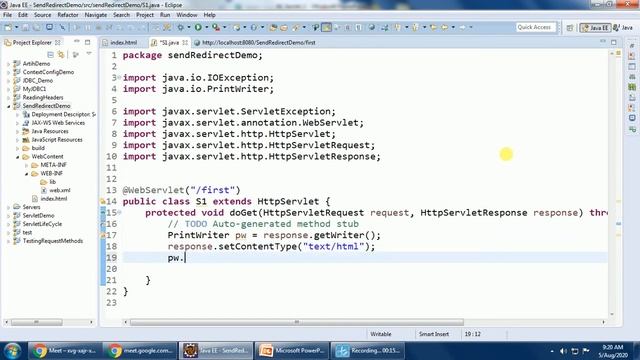Click the 19 : 12 cursor position indicator
Viewport: 640px width, 360px height.
(x=472, y=334)
